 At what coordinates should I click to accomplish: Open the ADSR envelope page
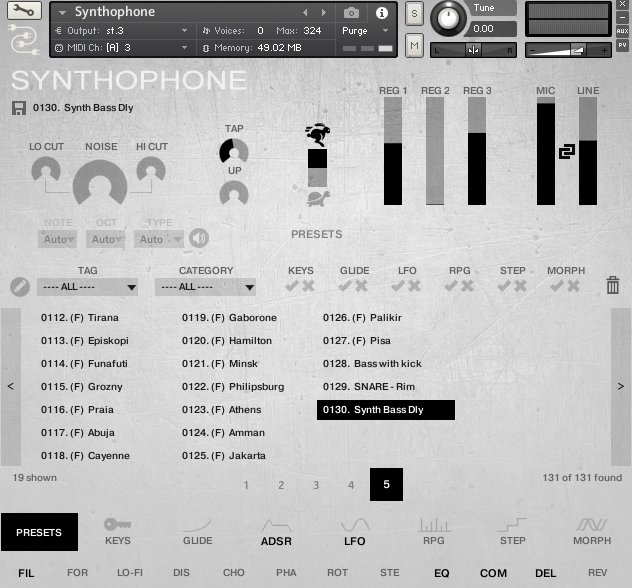276,532
